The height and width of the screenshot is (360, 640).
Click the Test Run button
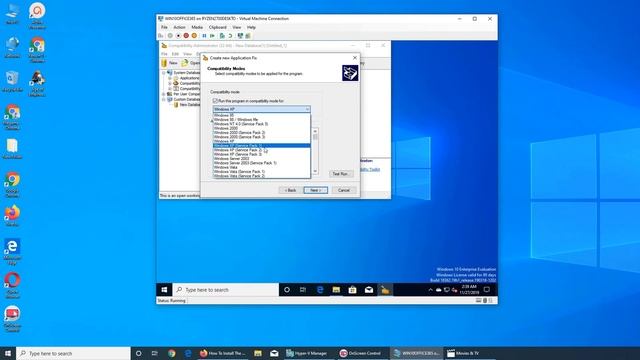point(340,174)
